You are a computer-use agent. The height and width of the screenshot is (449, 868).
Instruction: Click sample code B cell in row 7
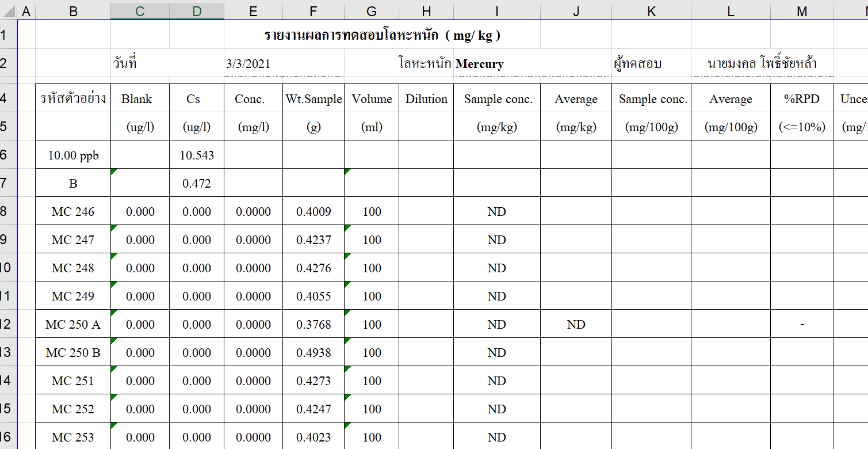tap(73, 183)
